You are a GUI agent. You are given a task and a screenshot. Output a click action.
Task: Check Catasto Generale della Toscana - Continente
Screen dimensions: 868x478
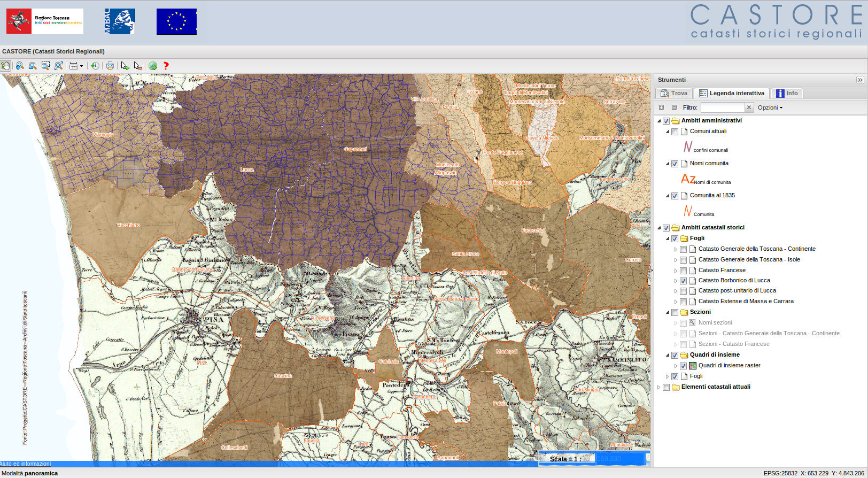pos(684,249)
